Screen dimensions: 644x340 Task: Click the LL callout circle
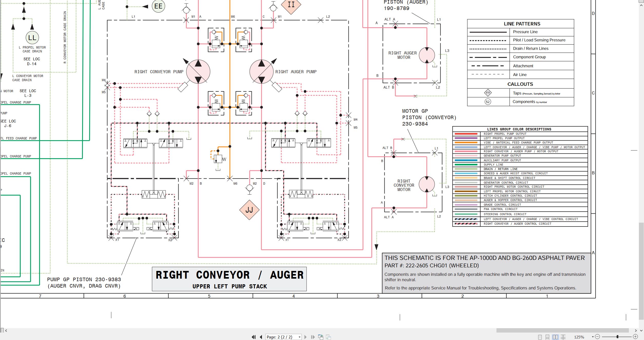[32, 37]
